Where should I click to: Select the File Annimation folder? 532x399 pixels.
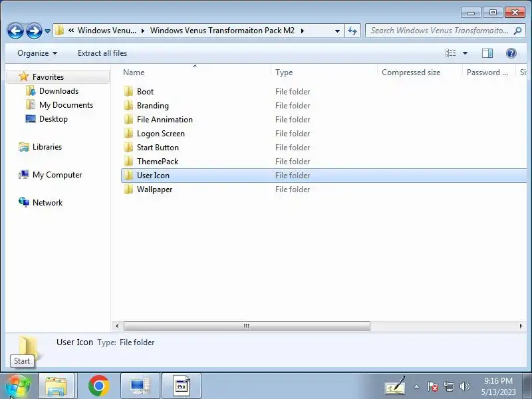[164, 120]
